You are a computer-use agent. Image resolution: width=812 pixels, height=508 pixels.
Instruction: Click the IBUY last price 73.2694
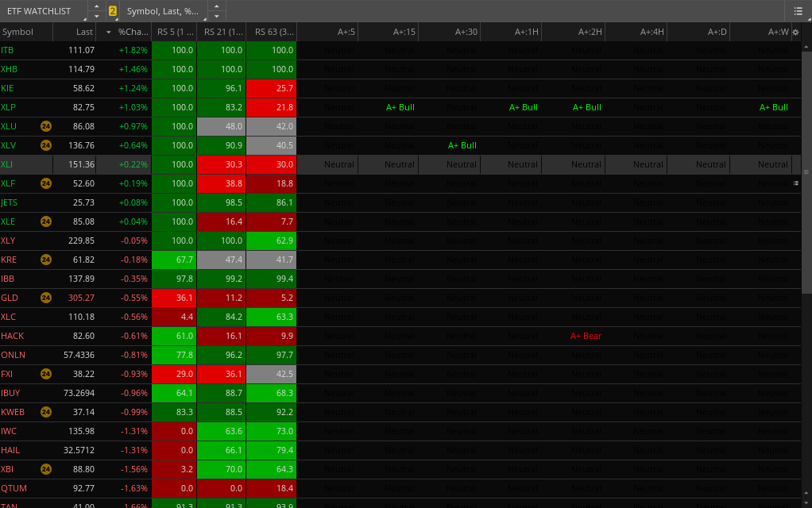(x=79, y=393)
